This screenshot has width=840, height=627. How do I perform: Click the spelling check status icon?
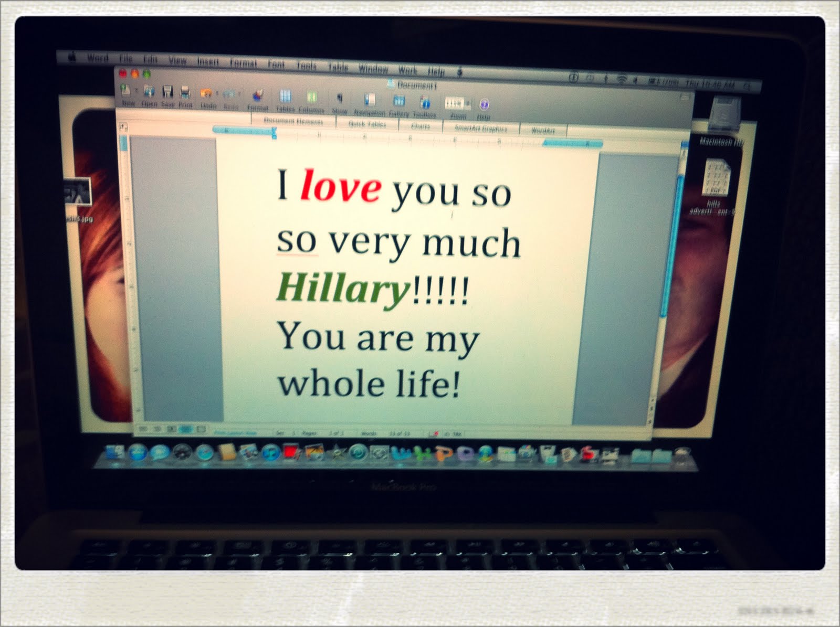click(x=434, y=434)
